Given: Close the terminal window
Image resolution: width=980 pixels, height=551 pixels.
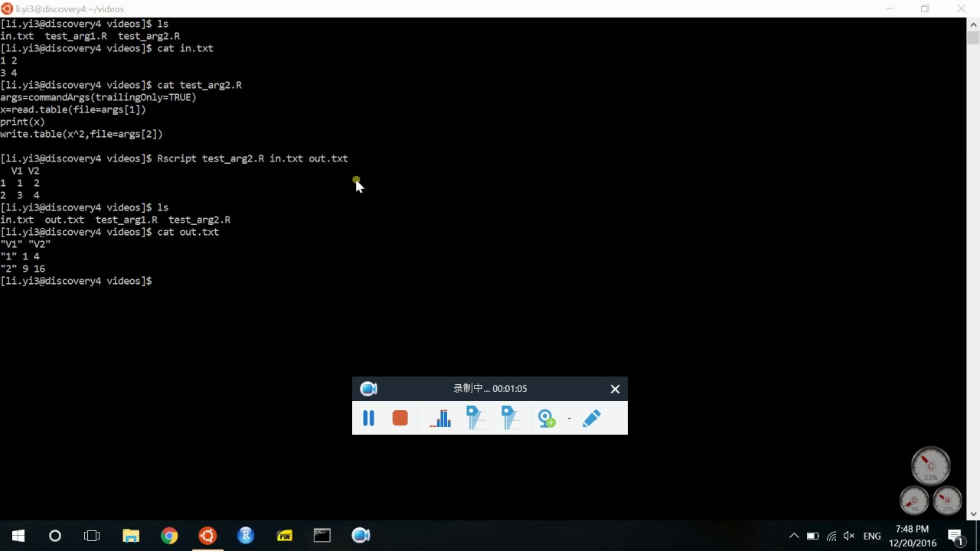Looking at the screenshot, I should [962, 8].
